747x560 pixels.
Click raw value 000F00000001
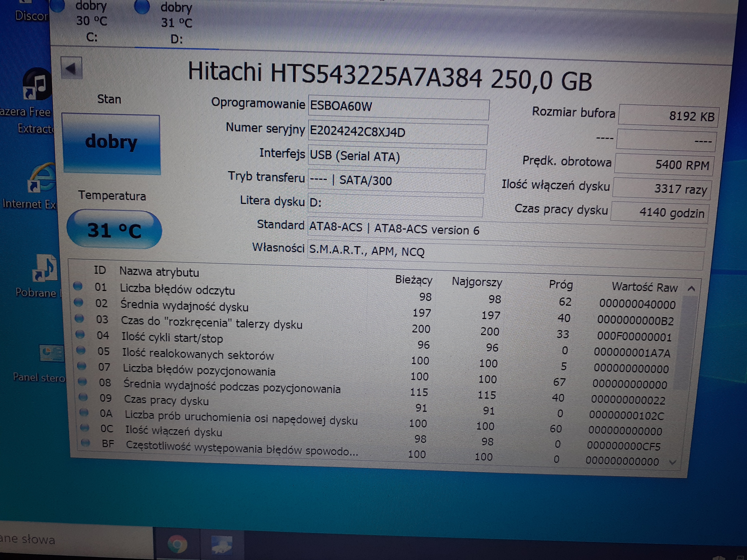[634, 336]
